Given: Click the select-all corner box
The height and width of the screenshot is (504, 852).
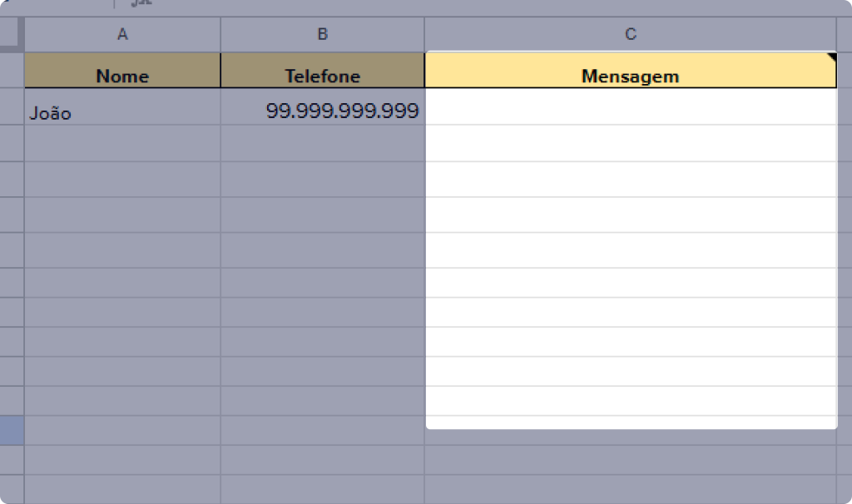Looking at the screenshot, I should pos(11,34).
